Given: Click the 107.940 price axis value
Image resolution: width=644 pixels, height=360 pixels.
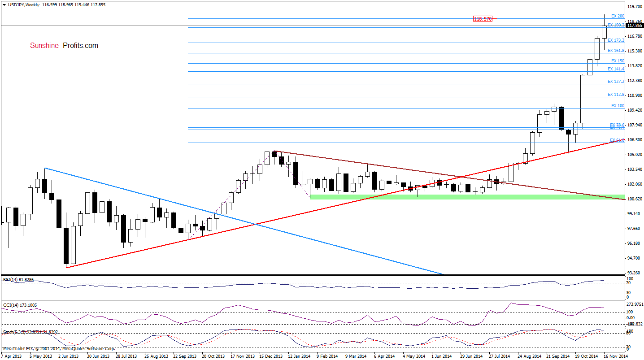Looking at the screenshot, I should point(635,125).
